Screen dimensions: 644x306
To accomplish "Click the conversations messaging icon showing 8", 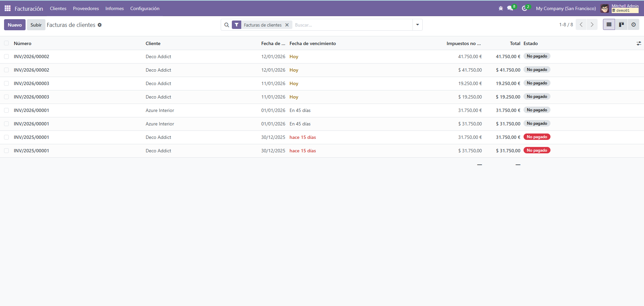I will pos(510,8).
